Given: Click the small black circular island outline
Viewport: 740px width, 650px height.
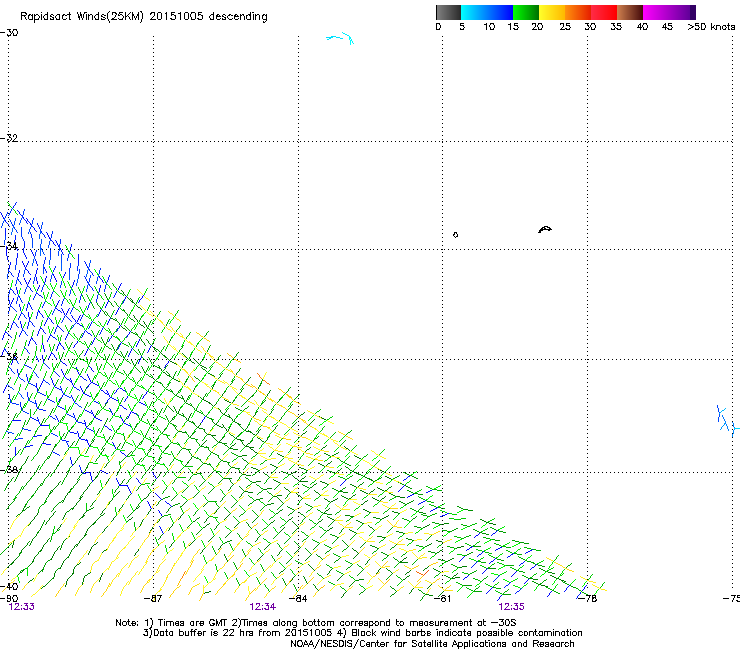Looking at the screenshot, I should coord(455,235).
